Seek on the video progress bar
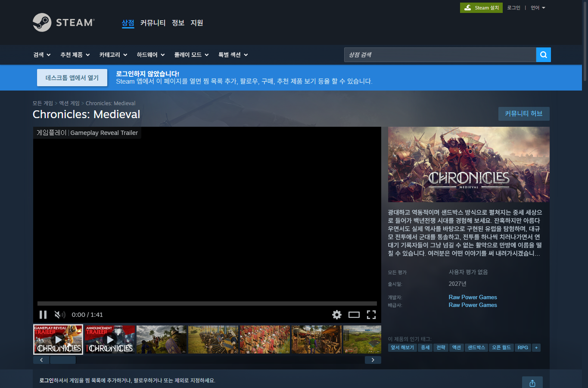The image size is (588, 388). (x=207, y=304)
